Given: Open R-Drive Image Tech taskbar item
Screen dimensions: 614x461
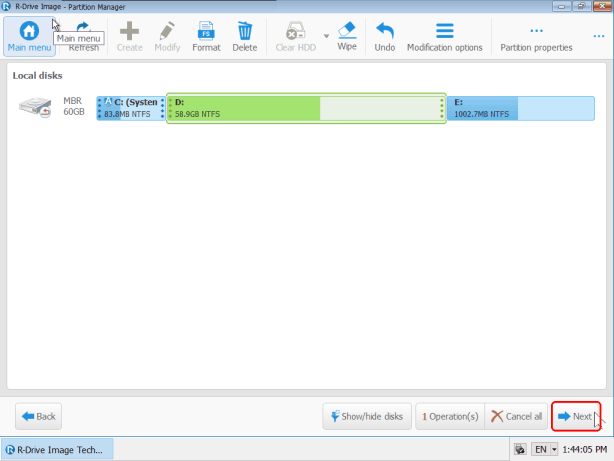Looking at the screenshot, I should (x=57, y=449).
